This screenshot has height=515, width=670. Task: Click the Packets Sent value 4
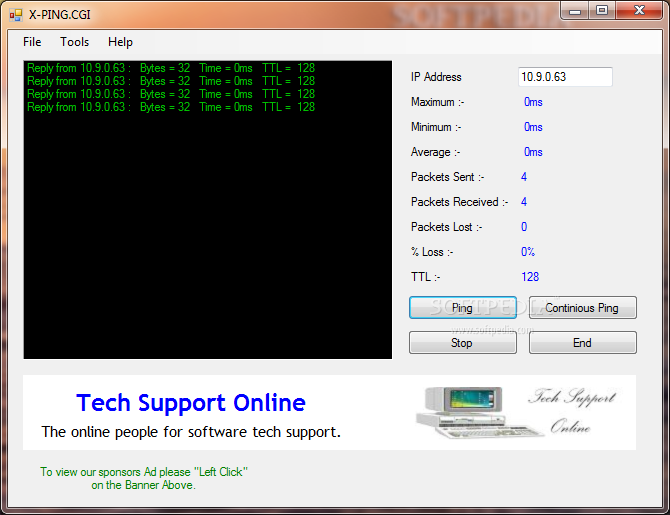point(524,177)
